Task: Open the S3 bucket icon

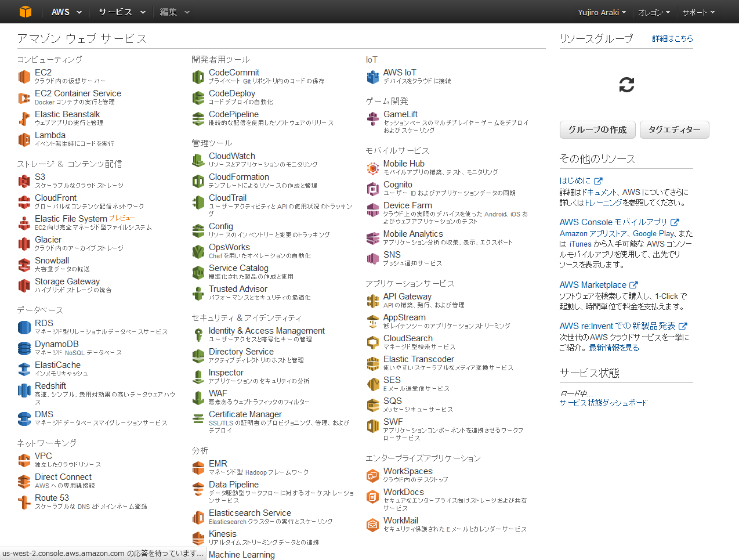Action: [x=24, y=181]
